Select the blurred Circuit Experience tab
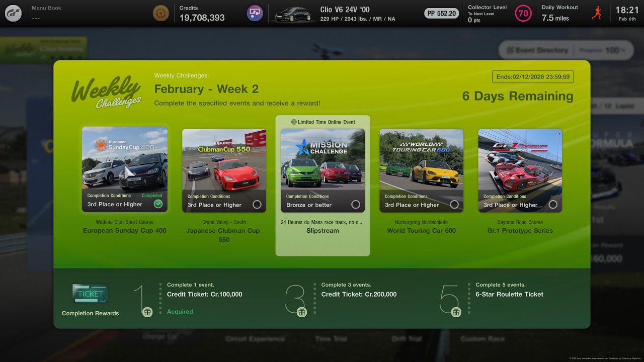The image size is (644, 362). [255, 339]
